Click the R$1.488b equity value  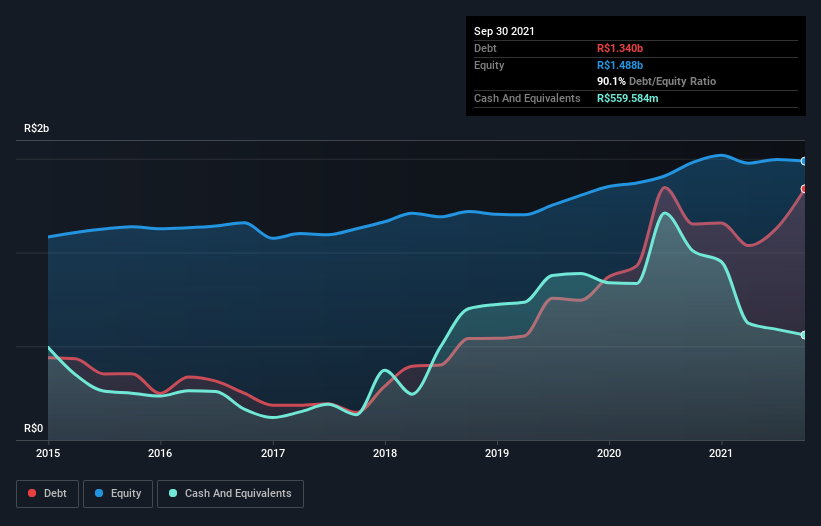(x=620, y=65)
